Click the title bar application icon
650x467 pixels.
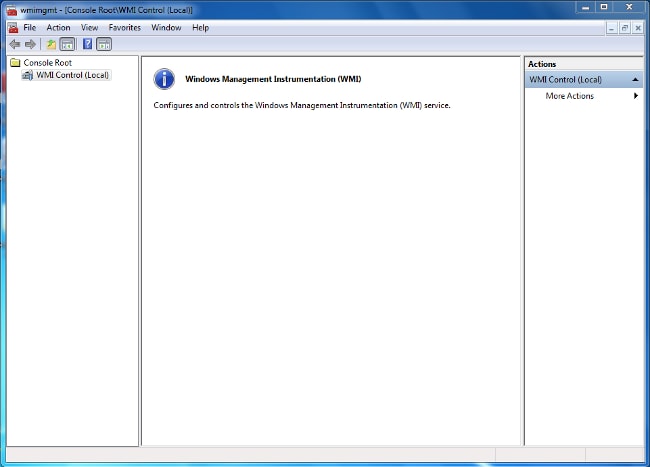[x=12, y=10]
